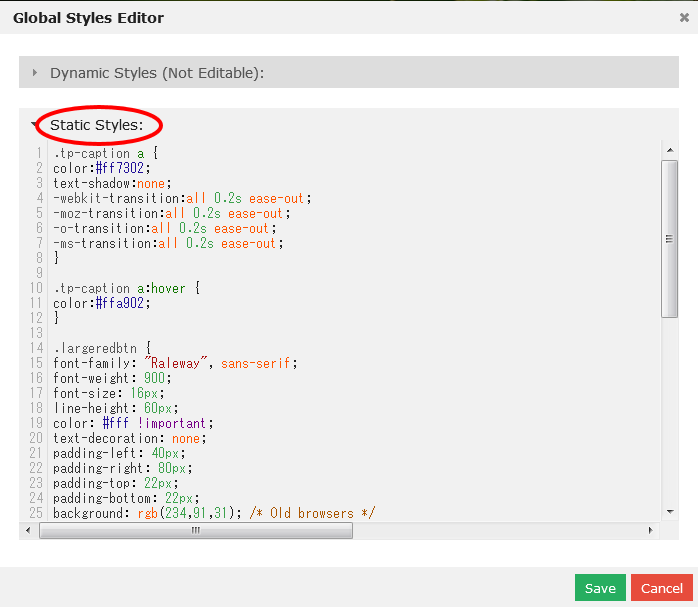
Task: Expand the Dynamic Styles (Not Editable) section
Action: pyautogui.click(x=156, y=73)
